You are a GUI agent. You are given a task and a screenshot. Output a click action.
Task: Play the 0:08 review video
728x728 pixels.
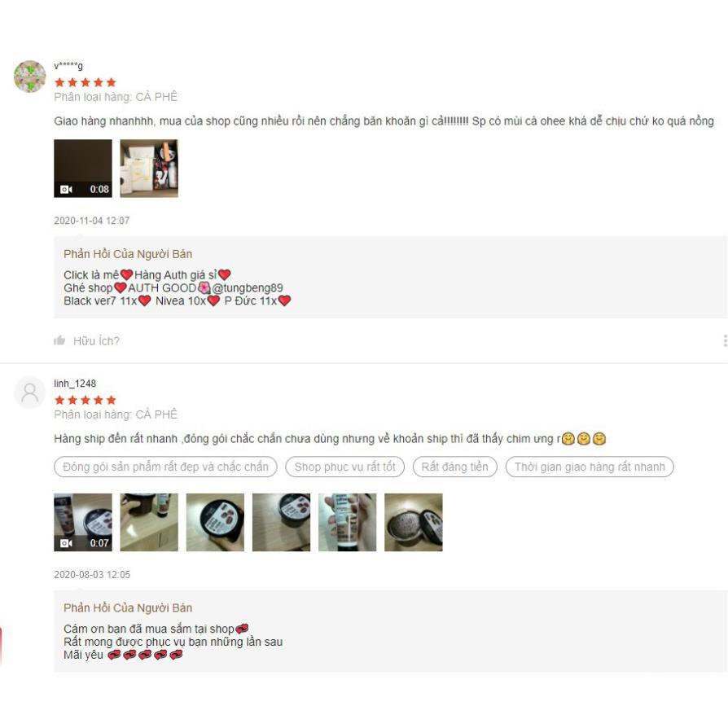82,168
